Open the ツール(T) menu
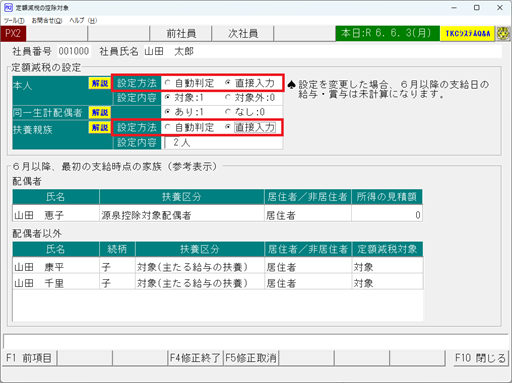This screenshot has height=383, width=512. click(x=14, y=21)
